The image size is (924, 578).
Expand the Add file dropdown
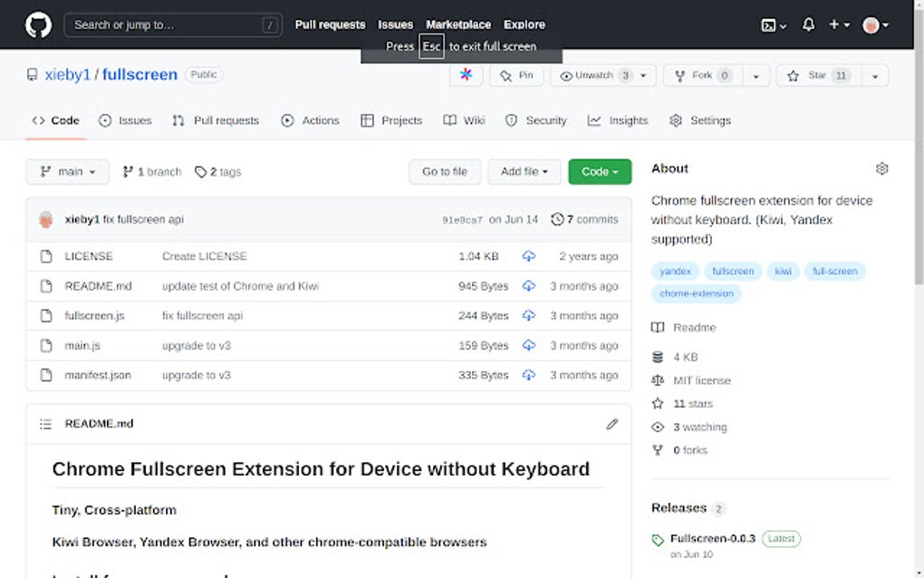[x=524, y=171]
